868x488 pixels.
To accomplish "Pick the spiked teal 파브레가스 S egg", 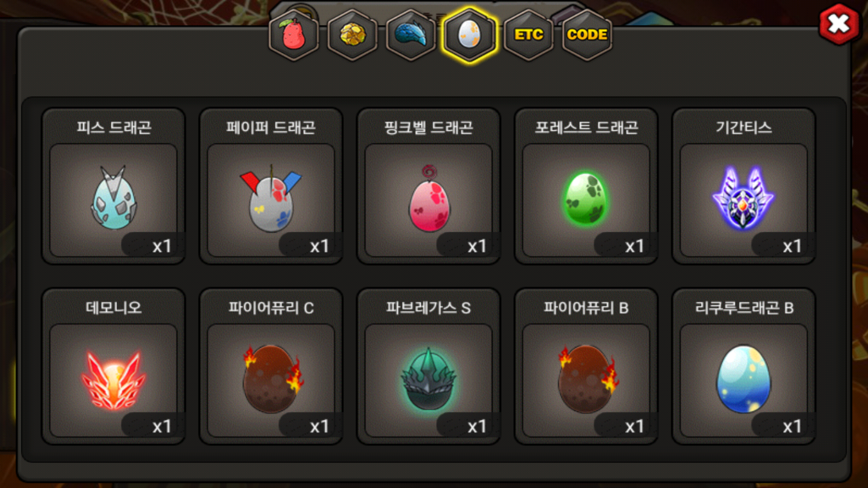I will pyautogui.click(x=429, y=380).
